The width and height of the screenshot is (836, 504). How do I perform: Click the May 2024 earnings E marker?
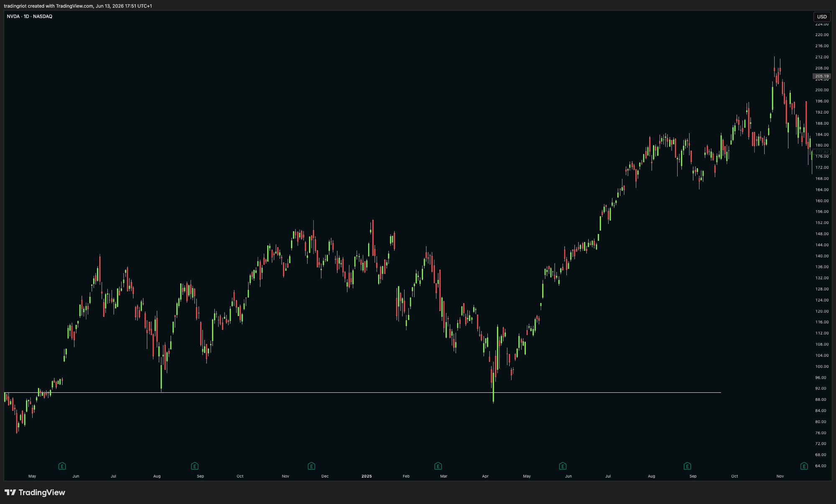(x=62, y=466)
